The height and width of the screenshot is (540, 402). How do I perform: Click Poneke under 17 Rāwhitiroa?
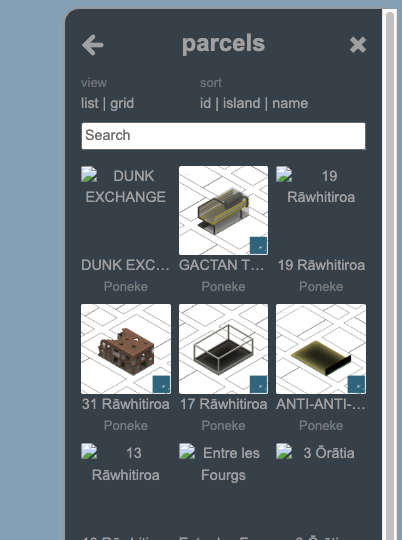point(223,425)
